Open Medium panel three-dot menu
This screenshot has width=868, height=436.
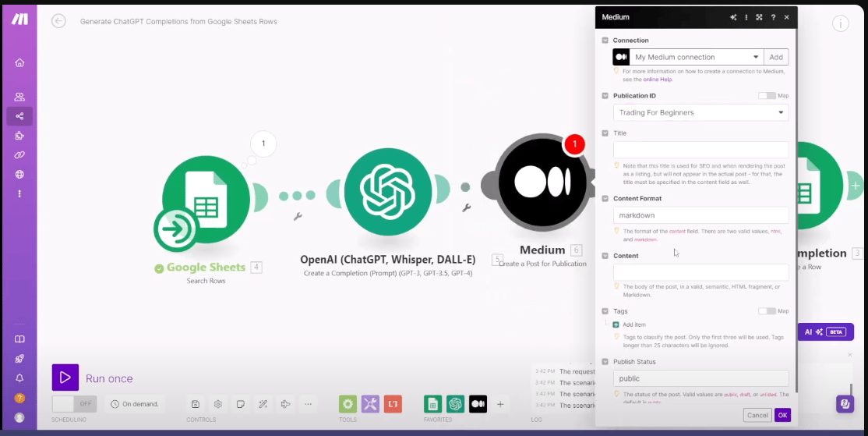tap(746, 17)
